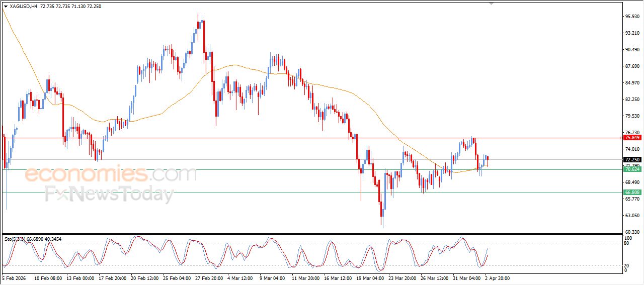This screenshot has width=644, height=285.
Task: Click the 2 Apr 20:00 date label
Action: coord(498,278)
